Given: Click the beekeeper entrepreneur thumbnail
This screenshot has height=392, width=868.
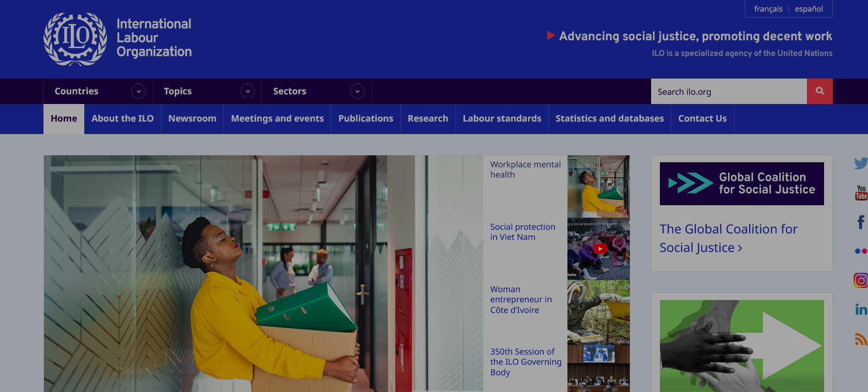Looking at the screenshot, I should pyautogui.click(x=598, y=312).
